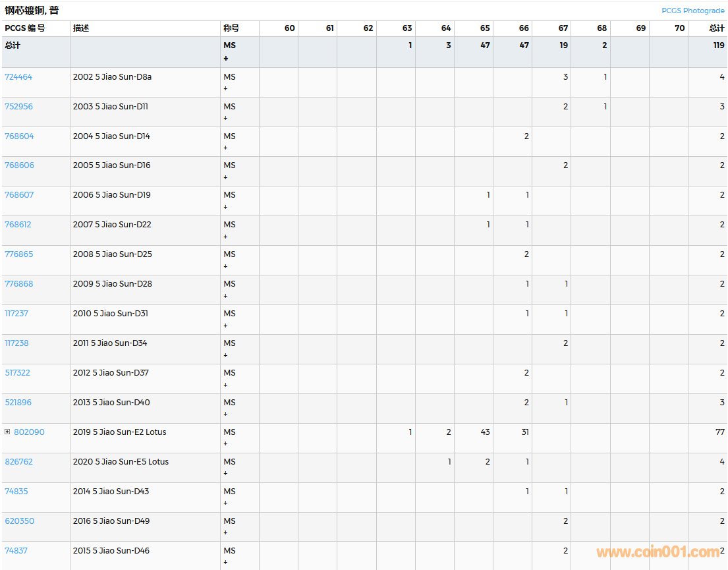
Task: Open the 117237 coin link
Action: tap(16, 314)
